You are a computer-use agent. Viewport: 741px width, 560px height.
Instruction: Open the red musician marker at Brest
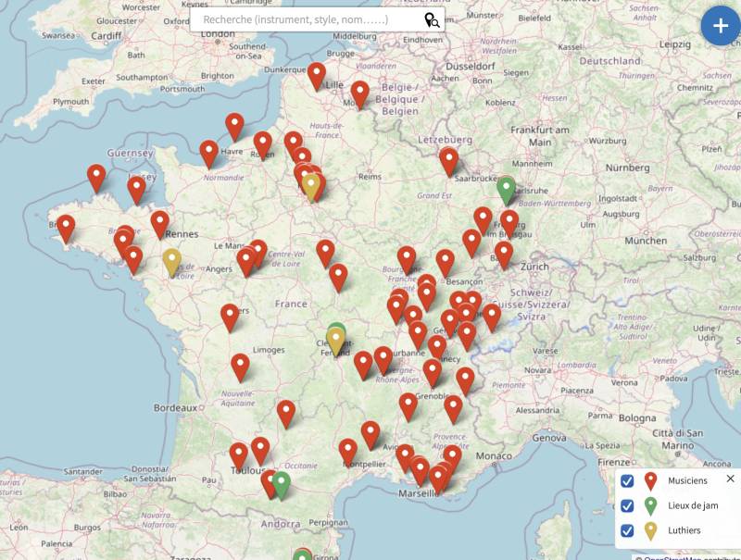66,228
